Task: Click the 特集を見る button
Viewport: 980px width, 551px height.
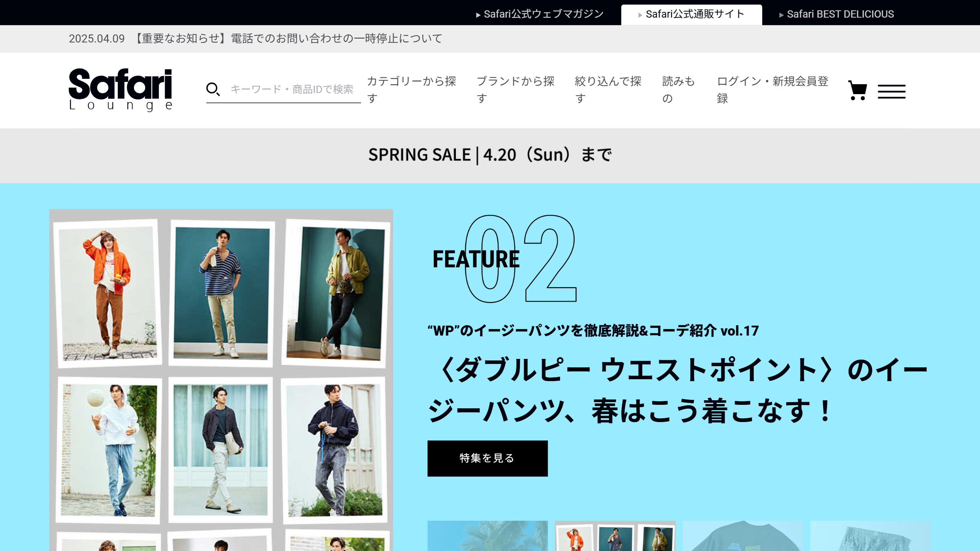Action: [x=487, y=458]
